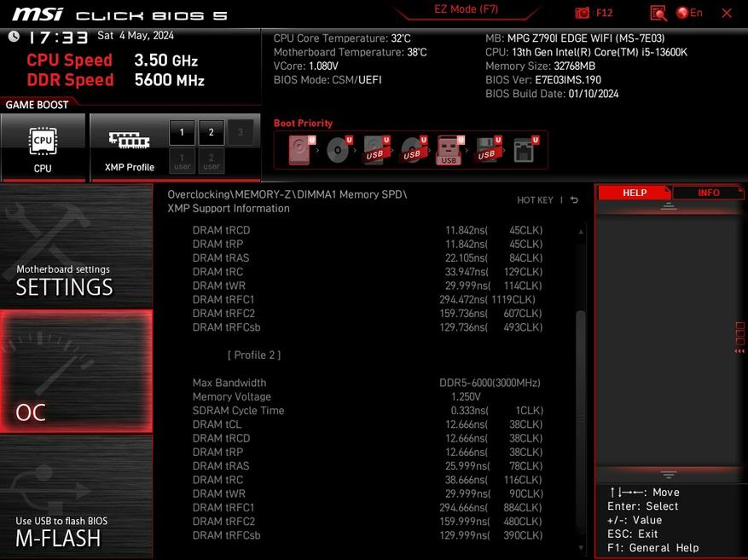Click the list scroll-down arrow
The height and width of the screenshot is (560, 748).
[581, 547]
